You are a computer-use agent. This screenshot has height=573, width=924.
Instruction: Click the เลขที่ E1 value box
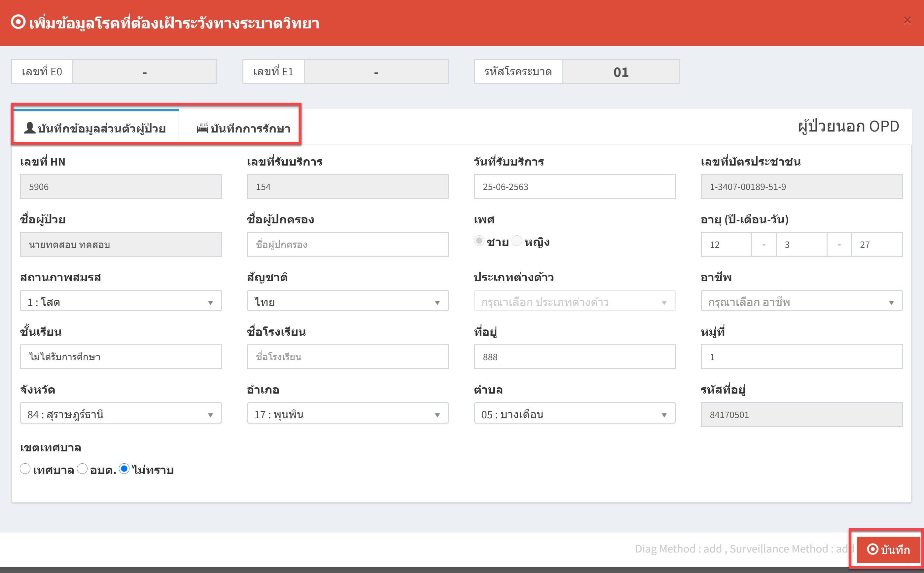(376, 72)
